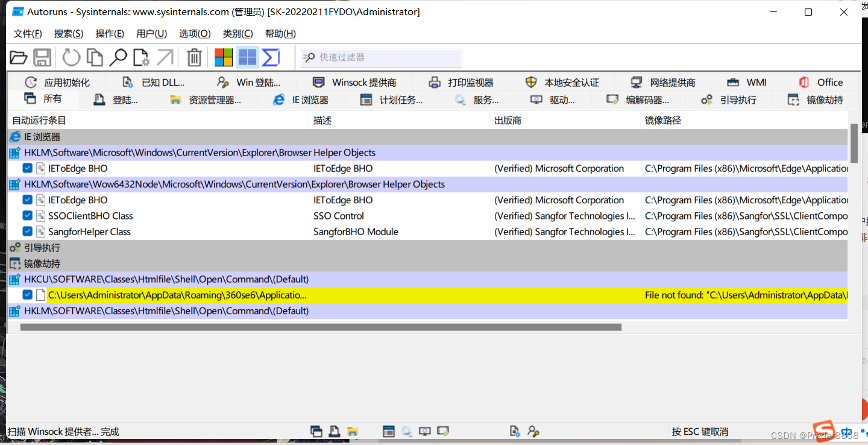Screen dimensions: 868x445
Task: Select the HKLM\SOFTWARE\Classes\Htmlfile registry key row
Action: 427,311
